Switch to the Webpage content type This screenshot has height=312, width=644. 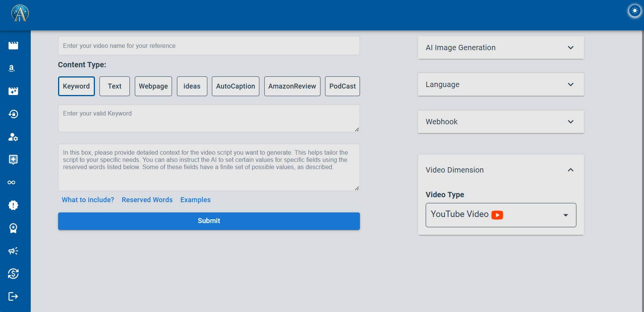point(153,86)
